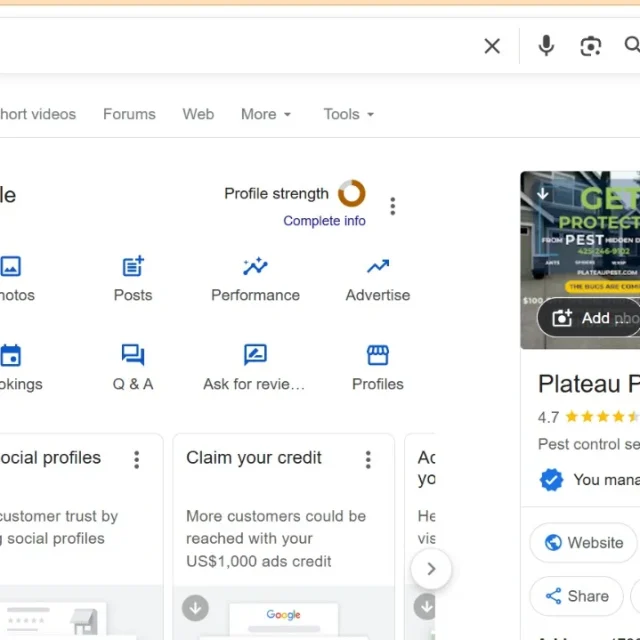
Task: Switch to the Web search tab
Action: (x=198, y=114)
